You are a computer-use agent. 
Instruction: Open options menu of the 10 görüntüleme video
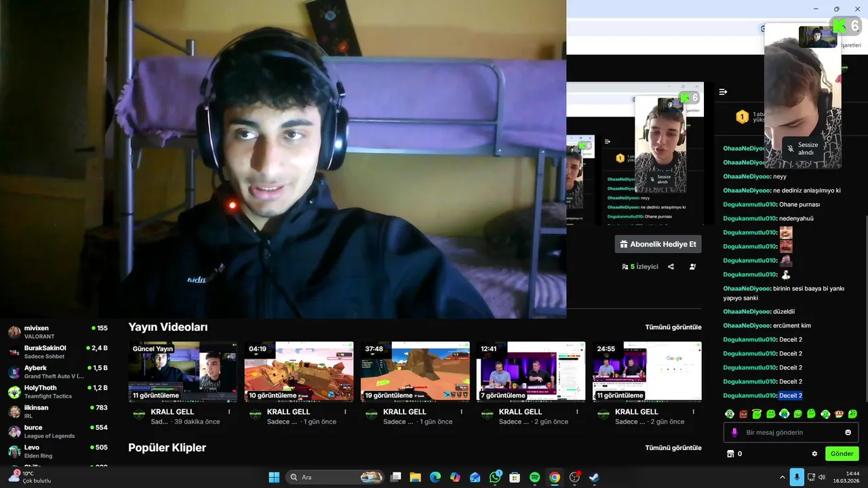point(345,411)
